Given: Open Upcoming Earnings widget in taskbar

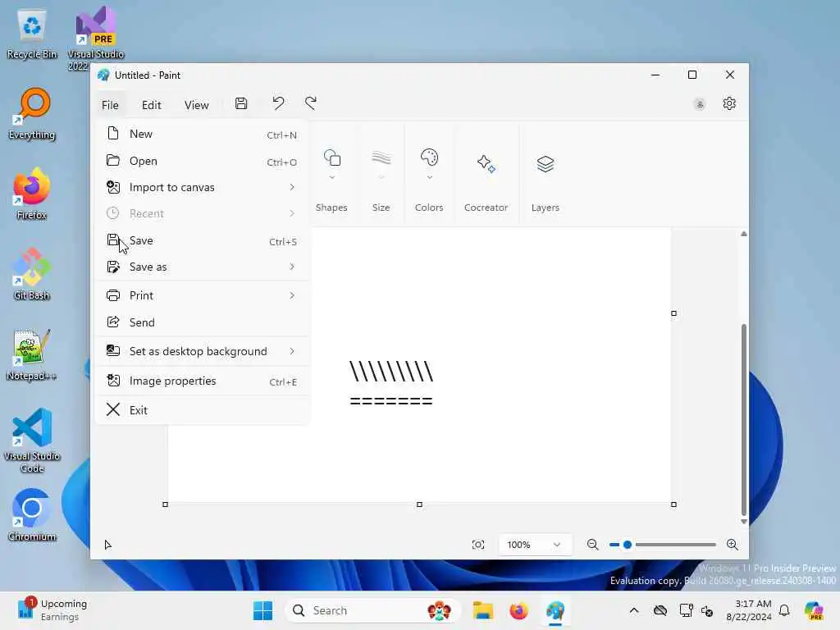Looking at the screenshot, I should pos(52,610).
